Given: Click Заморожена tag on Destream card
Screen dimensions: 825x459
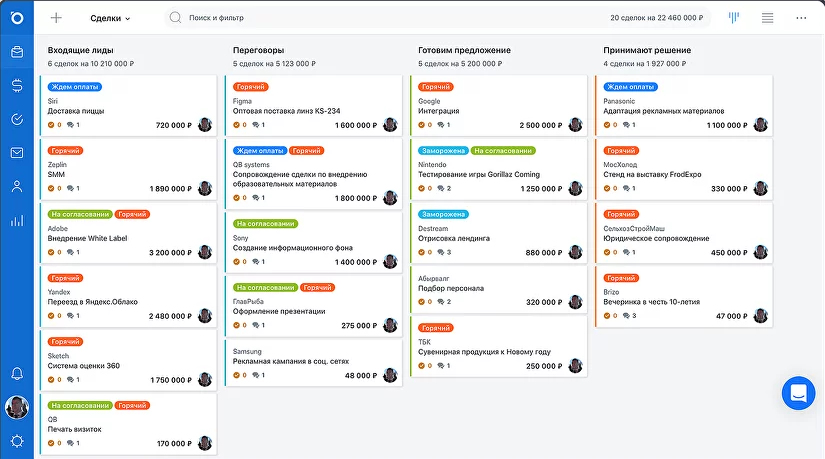Looking at the screenshot, I should point(443,214).
